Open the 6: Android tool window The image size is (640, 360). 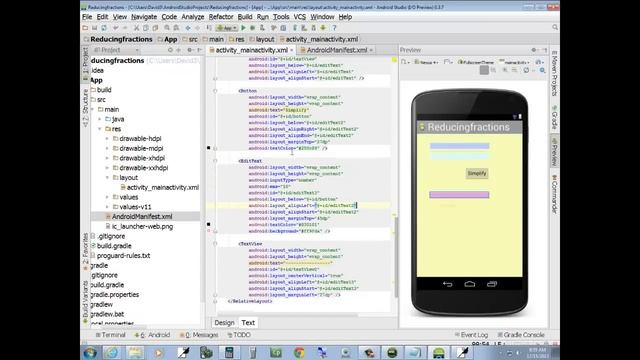152,335
